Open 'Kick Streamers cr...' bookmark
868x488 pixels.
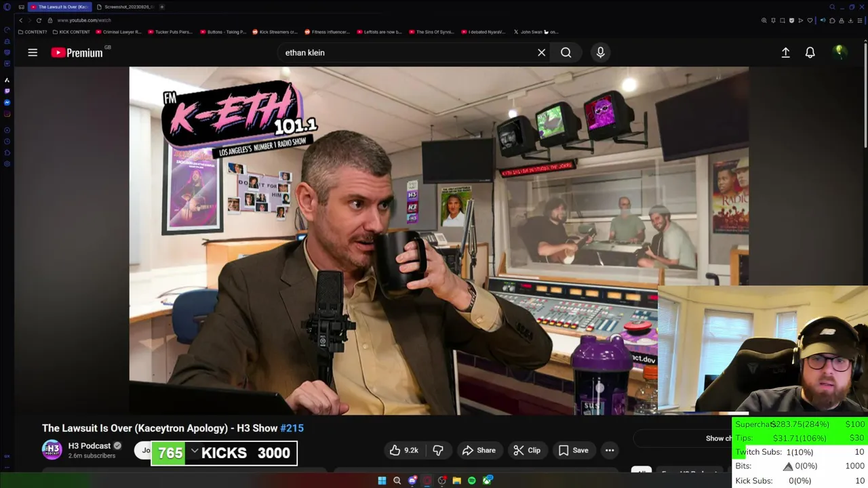pos(275,32)
